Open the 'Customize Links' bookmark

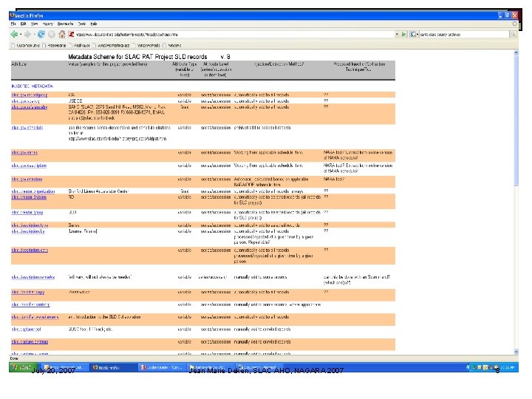coord(26,46)
